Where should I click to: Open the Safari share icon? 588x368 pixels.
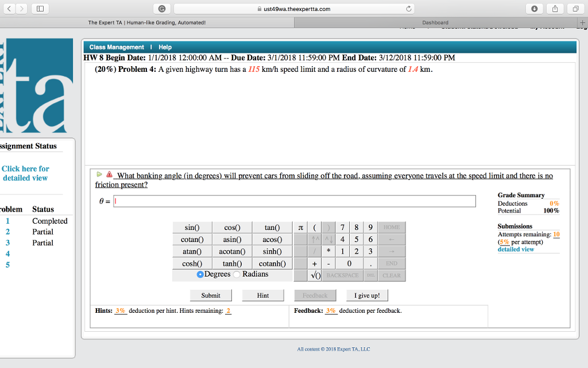point(555,9)
